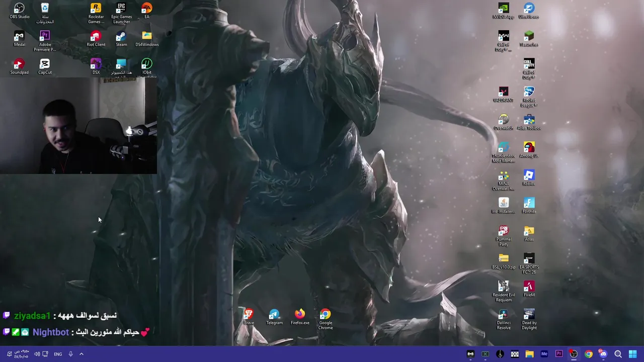Open the Rockstar Games Launcher shortcut
Screen dimensions: 644x362
(x=96, y=13)
